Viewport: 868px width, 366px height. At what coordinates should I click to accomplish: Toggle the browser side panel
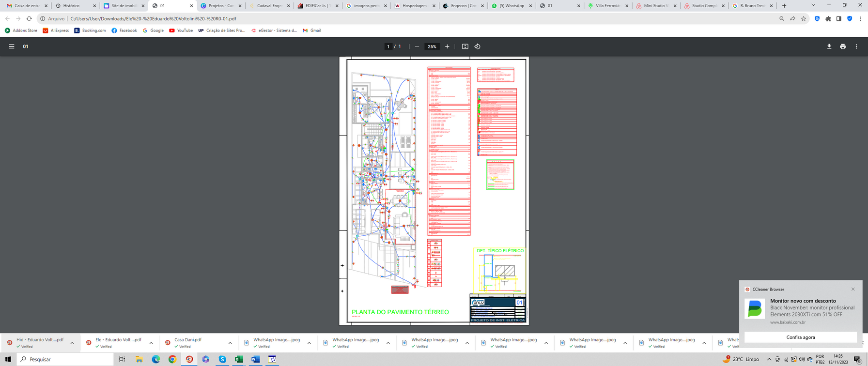tap(839, 19)
